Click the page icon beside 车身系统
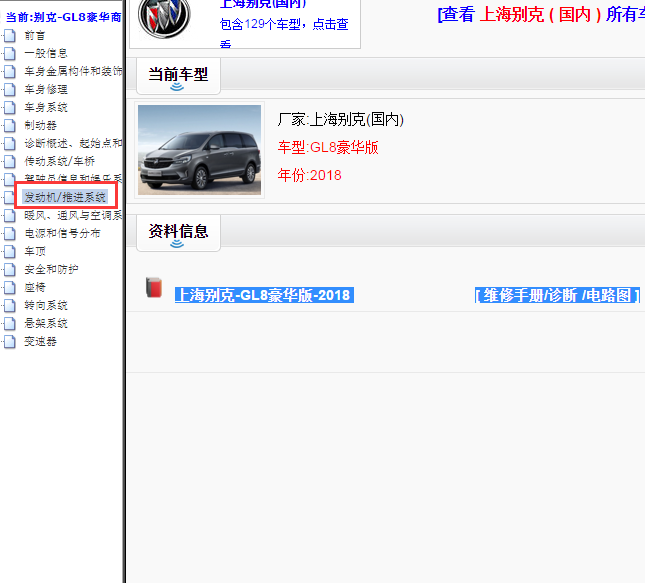Viewport: 645px width, 583px height. (10, 108)
